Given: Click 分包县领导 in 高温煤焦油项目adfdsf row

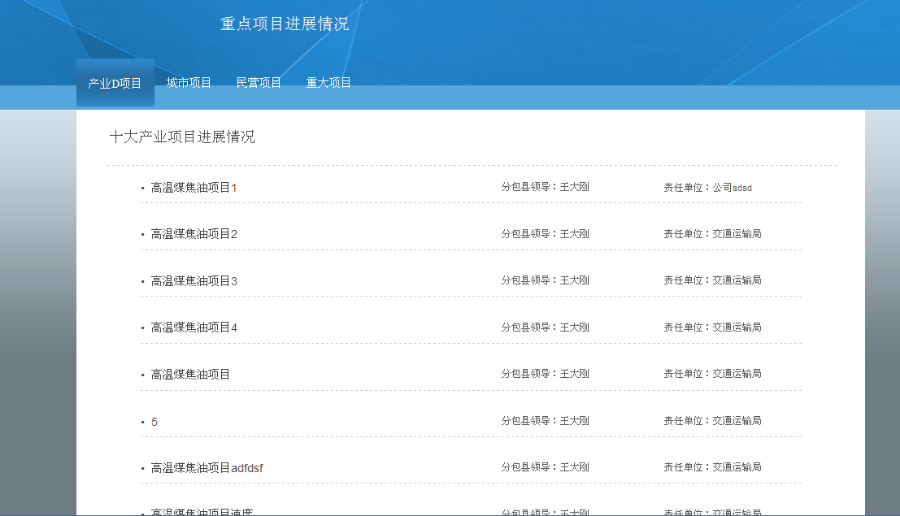Looking at the screenshot, I should pos(545,467).
